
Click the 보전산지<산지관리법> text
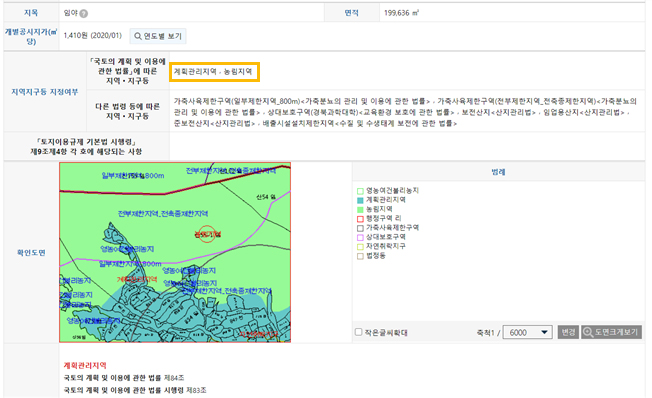coord(499,112)
